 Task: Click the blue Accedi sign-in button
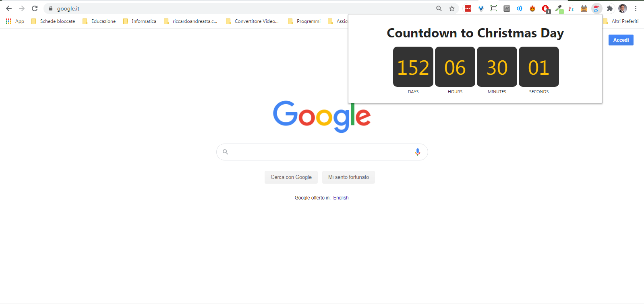[621, 40]
